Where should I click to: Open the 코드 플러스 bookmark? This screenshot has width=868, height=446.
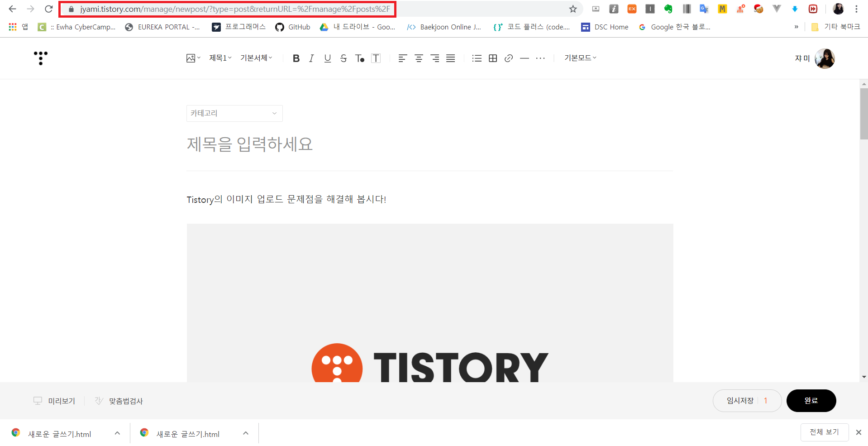(x=532, y=27)
